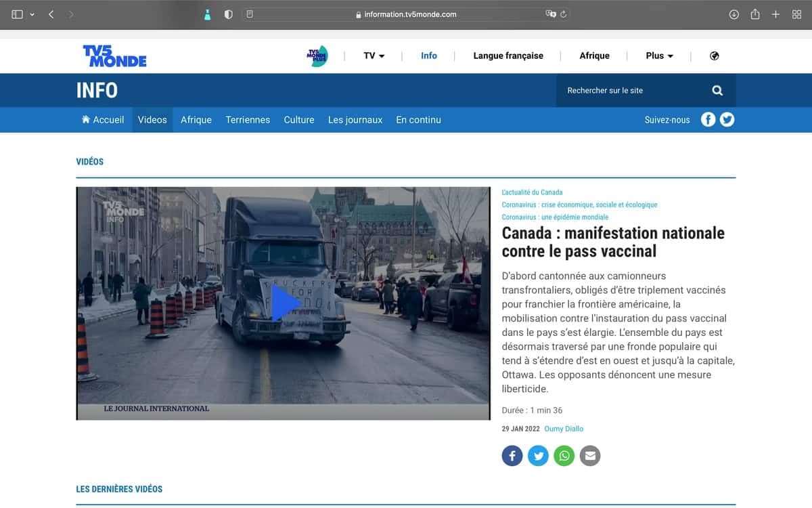The width and height of the screenshot is (812, 508).
Task: Click author link Oumy Diallo
Action: pos(564,429)
